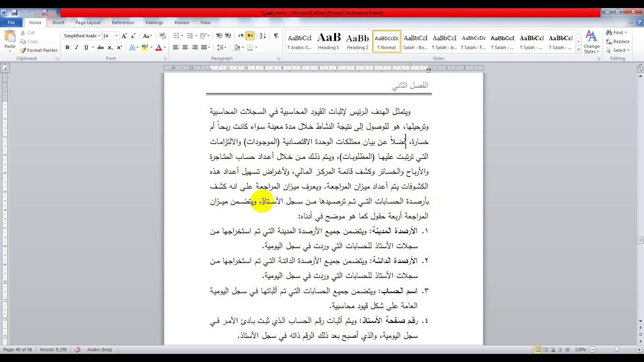Viewport: 644px width, 362px height.
Task: Apply red font color button
Action: [158, 47]
